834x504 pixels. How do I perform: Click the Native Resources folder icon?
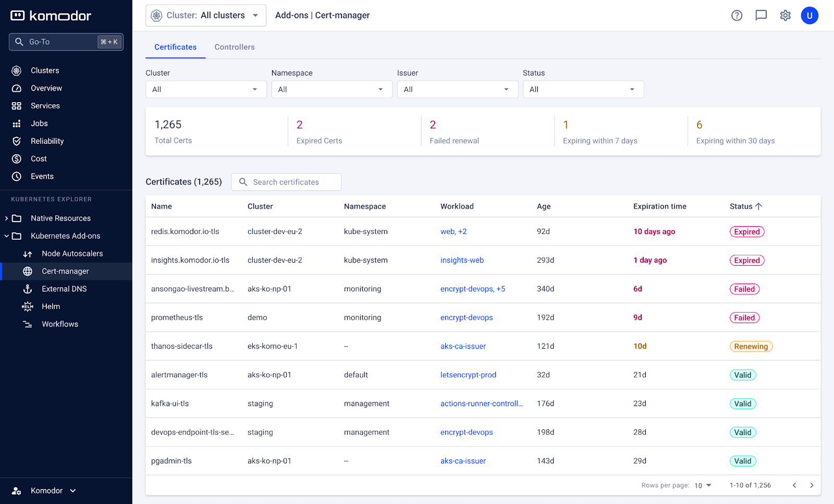pyautogui.click(x=17, y=218)
